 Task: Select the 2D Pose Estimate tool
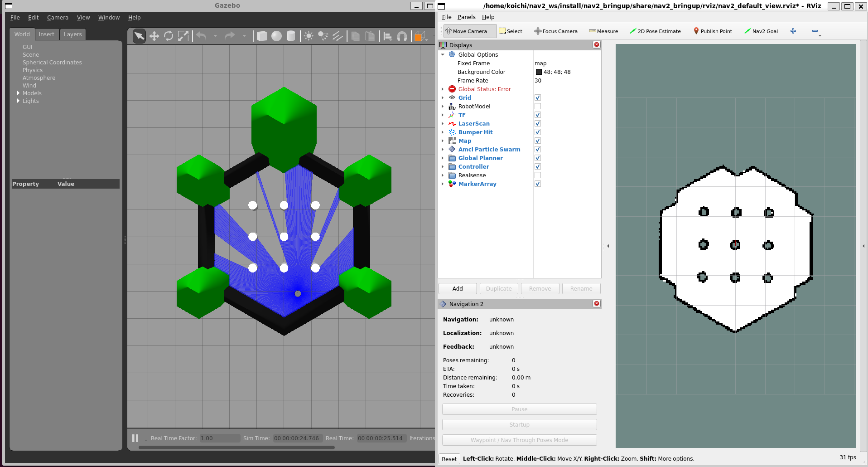pos(655,31)
